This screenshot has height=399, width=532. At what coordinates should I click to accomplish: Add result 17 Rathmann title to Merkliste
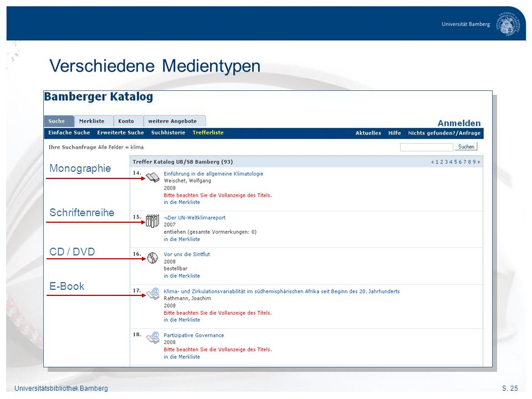(182, 320)
